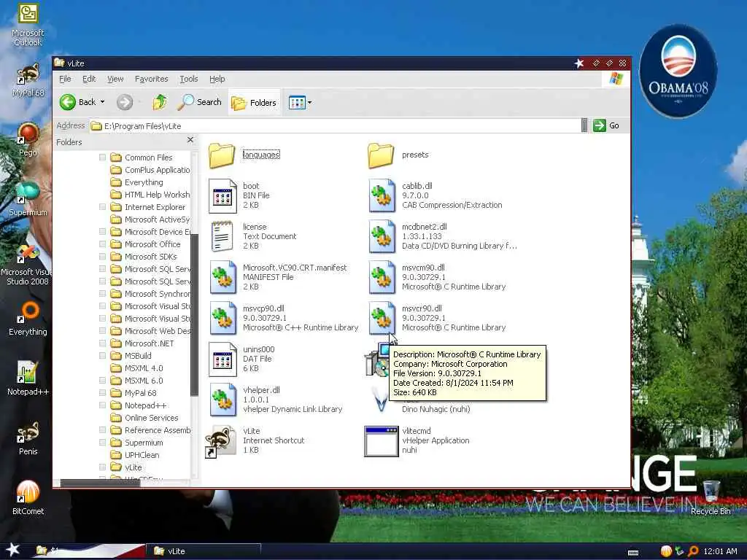Expand MyPal 68 tree node
Viewport: 747px width, 560px height.
(x=102, y=392)
